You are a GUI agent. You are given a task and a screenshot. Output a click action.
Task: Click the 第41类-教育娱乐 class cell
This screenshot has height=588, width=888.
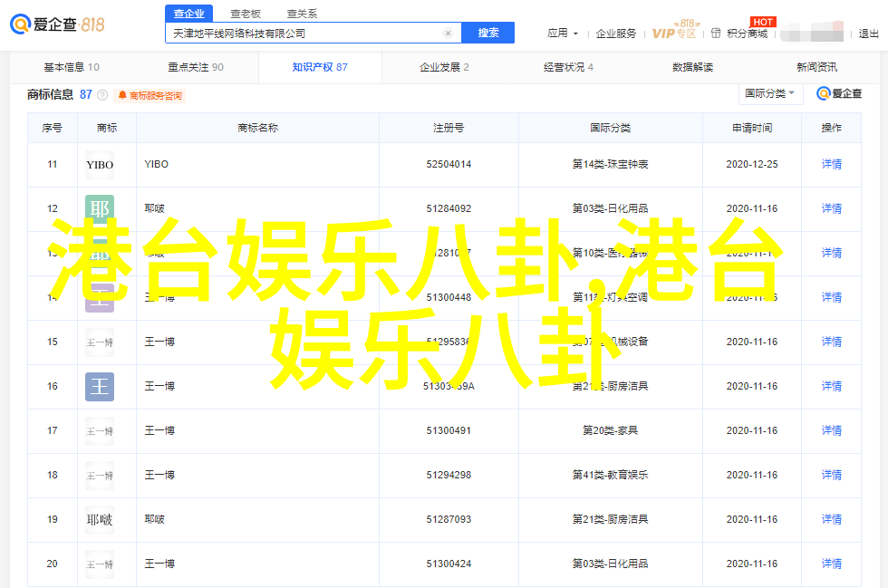pyautogui.click(x=610, y=475)
